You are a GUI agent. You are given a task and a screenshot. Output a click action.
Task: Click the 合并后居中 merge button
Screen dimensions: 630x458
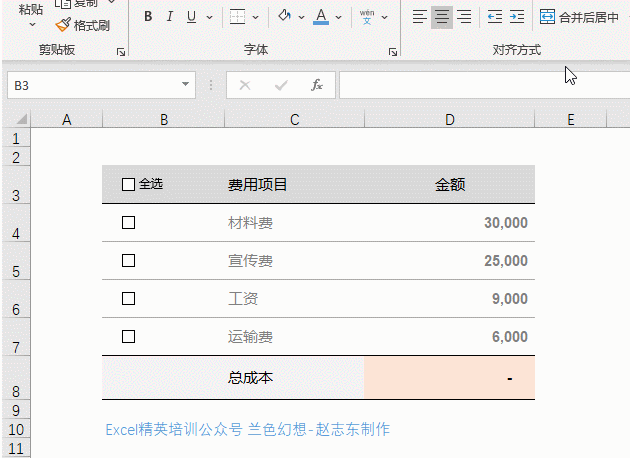(x=579, y=17)
